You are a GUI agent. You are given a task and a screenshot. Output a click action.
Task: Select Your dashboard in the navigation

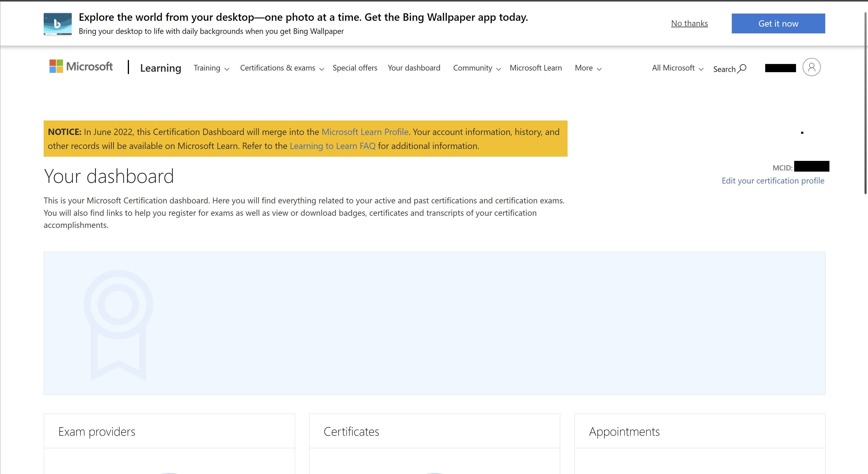click(x=414, y=68)
